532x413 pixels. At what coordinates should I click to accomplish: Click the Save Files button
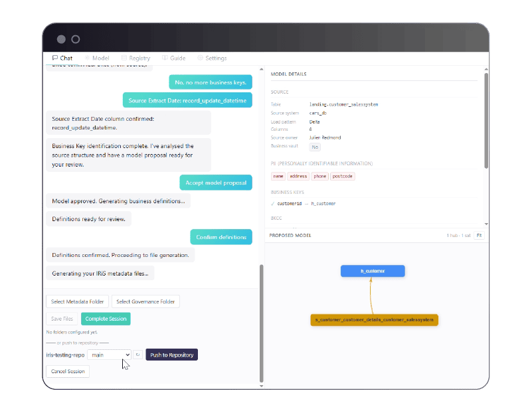pos(62,319)
